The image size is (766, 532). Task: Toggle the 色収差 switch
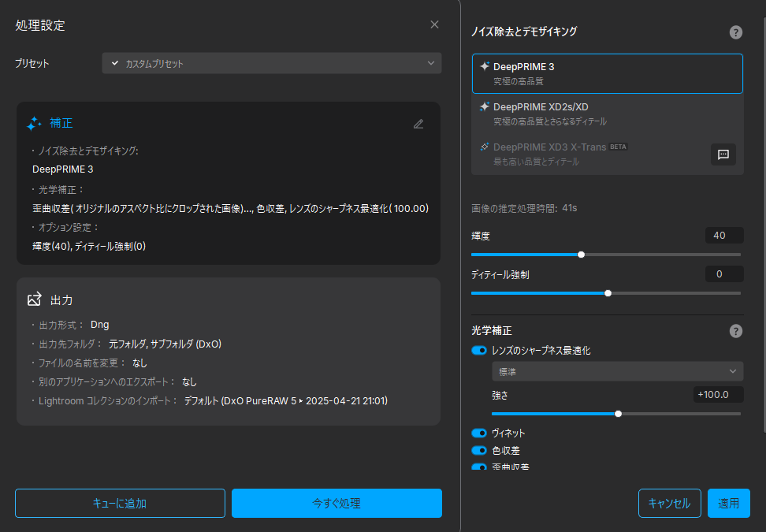[479, 450]
